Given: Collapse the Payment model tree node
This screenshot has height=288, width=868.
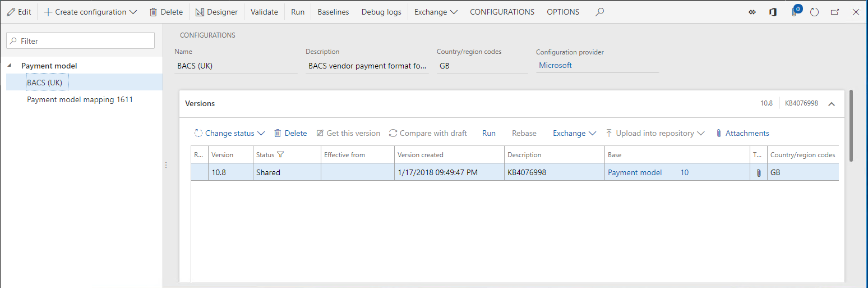Looking at the screenshot, I should 10,66.
